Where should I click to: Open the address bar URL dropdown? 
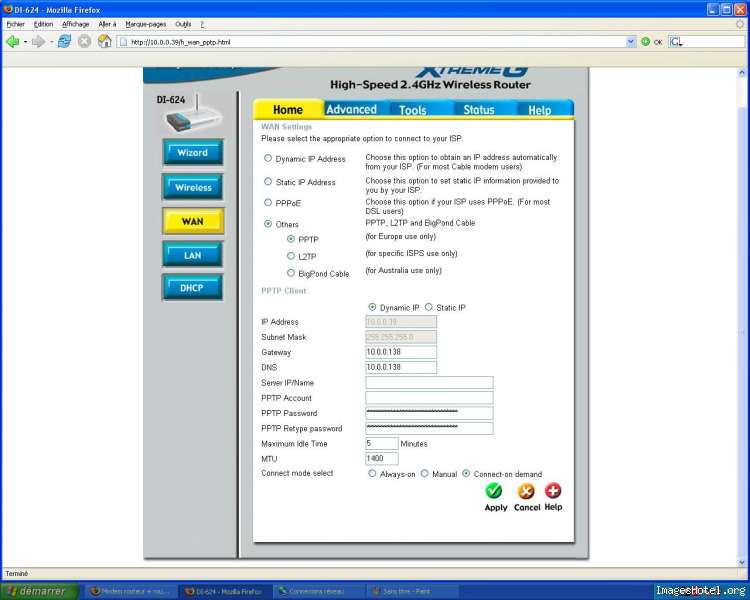(630, 42)
